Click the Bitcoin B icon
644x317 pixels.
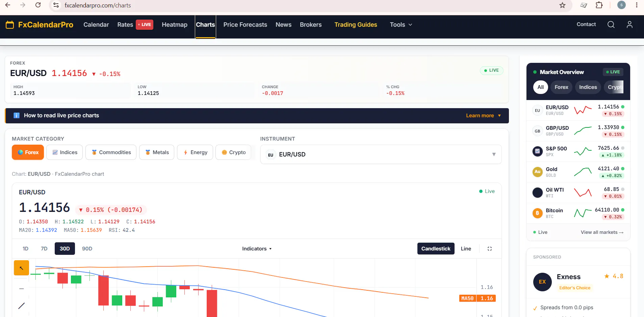[537, 213]
